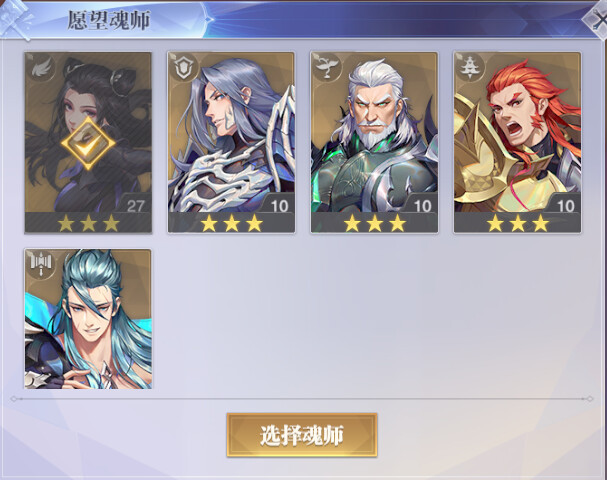Click the level 27 badge on first card
Viewport: 607px width, 480px height.
[x=135, y=206]
